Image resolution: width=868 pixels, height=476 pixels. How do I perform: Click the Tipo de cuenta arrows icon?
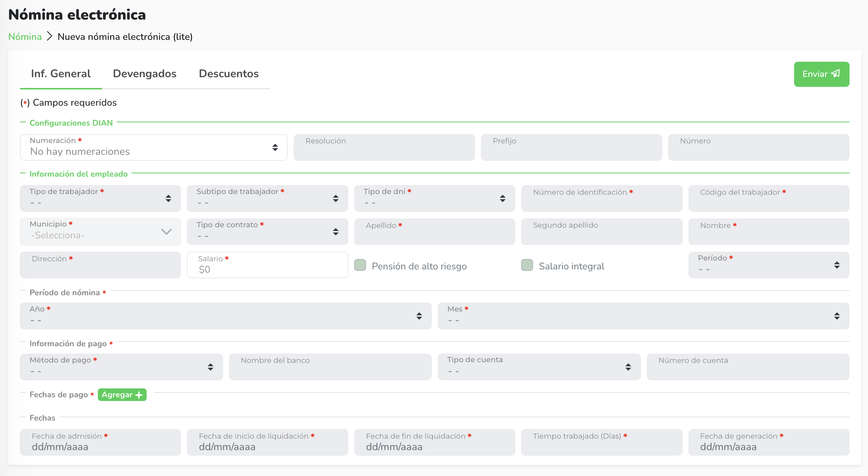[628, 367]
